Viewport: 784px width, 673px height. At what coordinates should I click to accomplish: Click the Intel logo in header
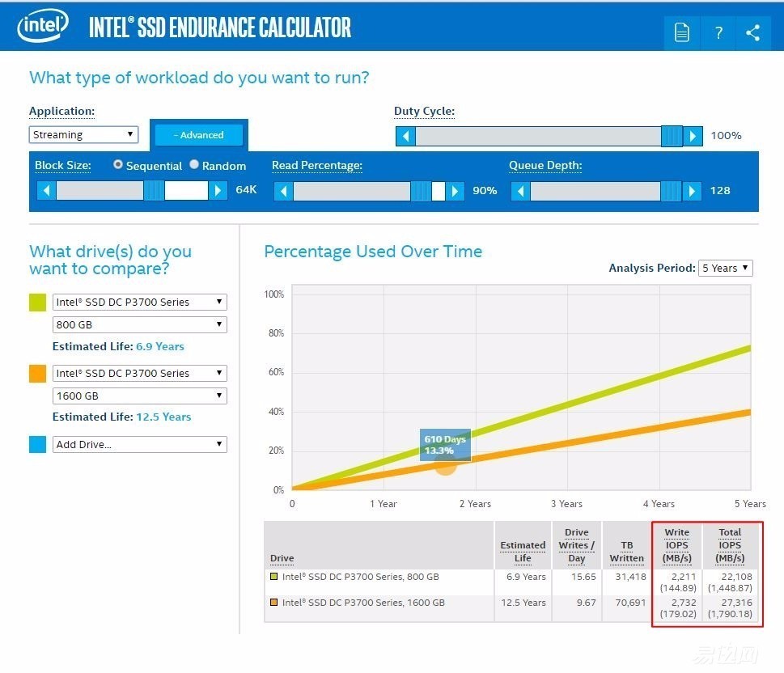tap(43, 26)
